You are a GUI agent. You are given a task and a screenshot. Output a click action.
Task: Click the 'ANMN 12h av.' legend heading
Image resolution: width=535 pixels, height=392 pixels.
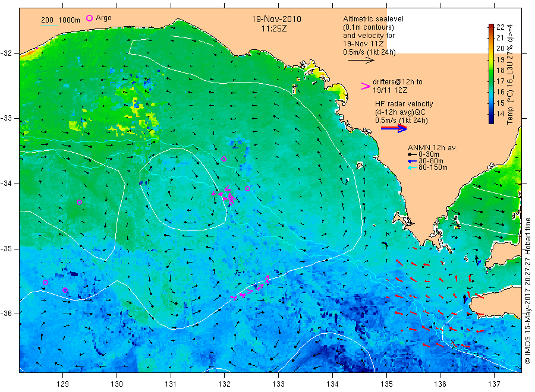[432, 148]
